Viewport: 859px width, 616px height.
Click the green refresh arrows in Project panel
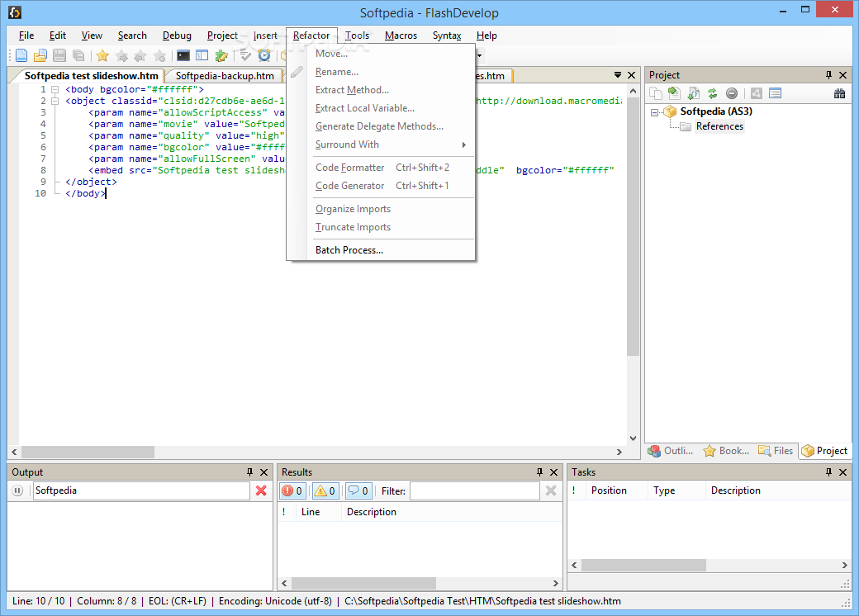coord(712,93)
